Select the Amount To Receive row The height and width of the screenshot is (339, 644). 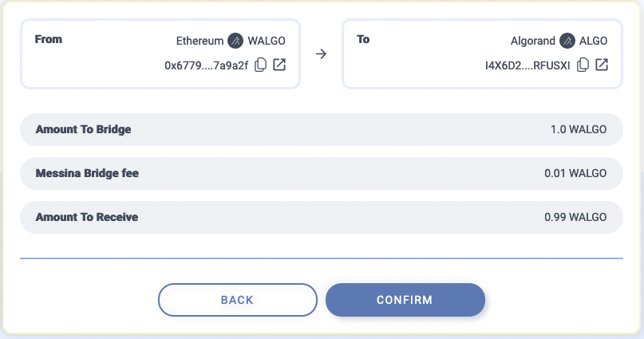tap(322, 217)
